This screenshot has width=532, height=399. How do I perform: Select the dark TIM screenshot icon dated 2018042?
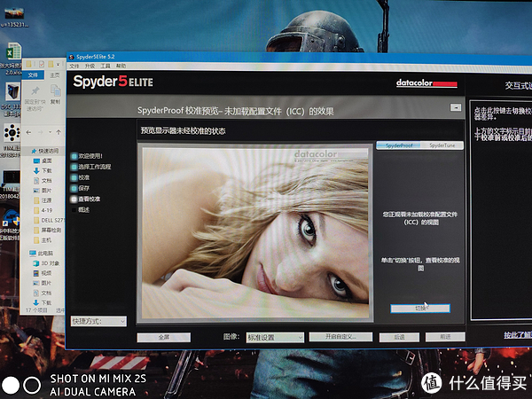12,177
